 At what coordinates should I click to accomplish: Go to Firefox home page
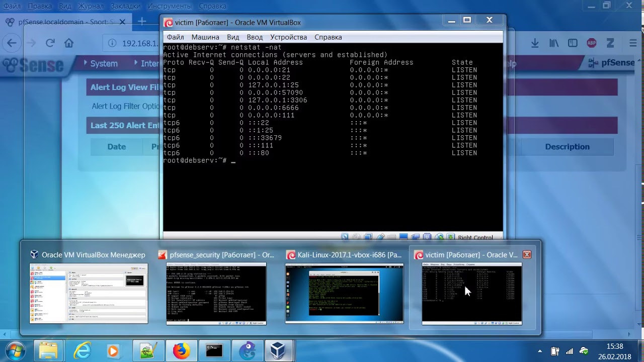(69, 43)
